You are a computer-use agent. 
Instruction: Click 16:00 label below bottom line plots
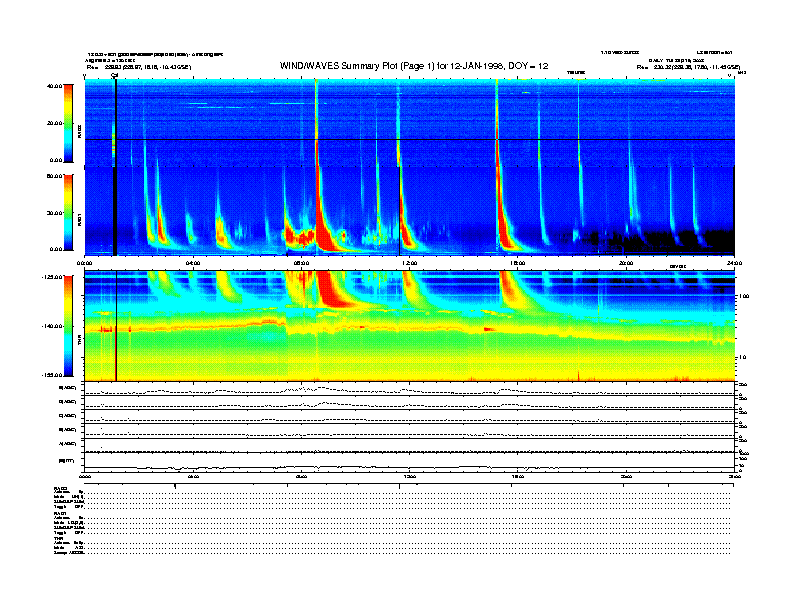[x=518, y=476]
